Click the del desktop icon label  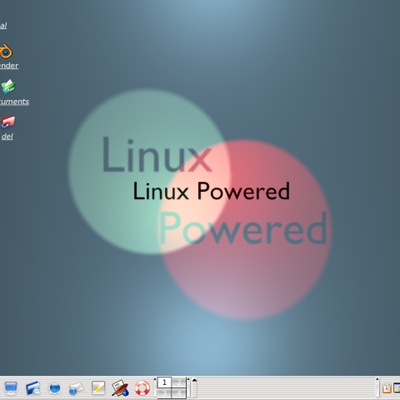(x=7, y=136)
